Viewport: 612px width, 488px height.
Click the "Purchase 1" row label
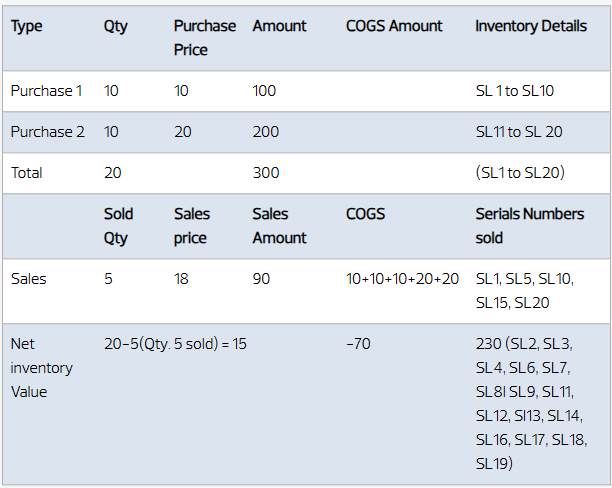click(x=47, y=91)
